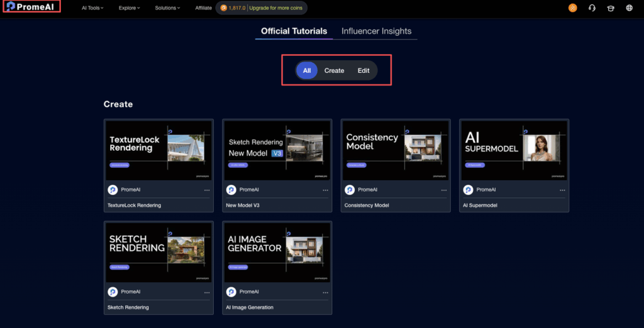Viewport: 644px width, 328px height.
Task: Click the AI Supermodel card title text
Action: [480, 205]
